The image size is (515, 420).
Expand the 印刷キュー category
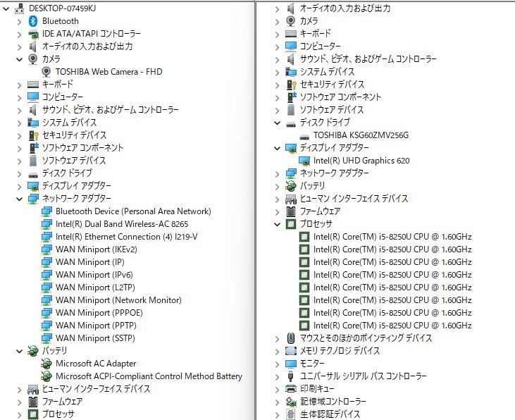[277, 389]
